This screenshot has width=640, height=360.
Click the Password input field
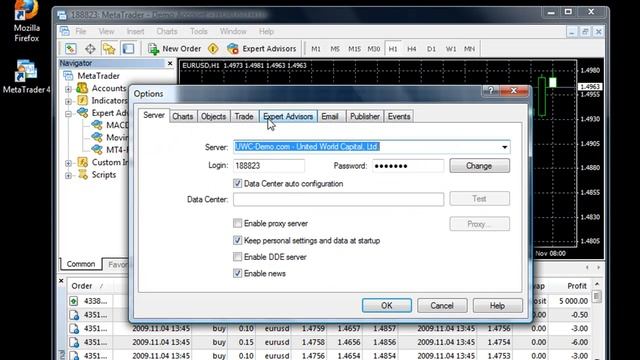pyautogui.click(x=408, y=166)
